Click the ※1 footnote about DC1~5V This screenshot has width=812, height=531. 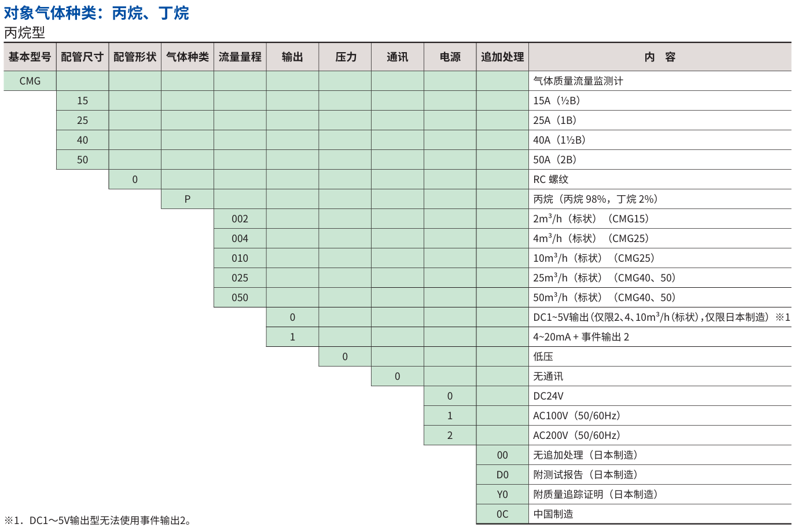[98, 521]
